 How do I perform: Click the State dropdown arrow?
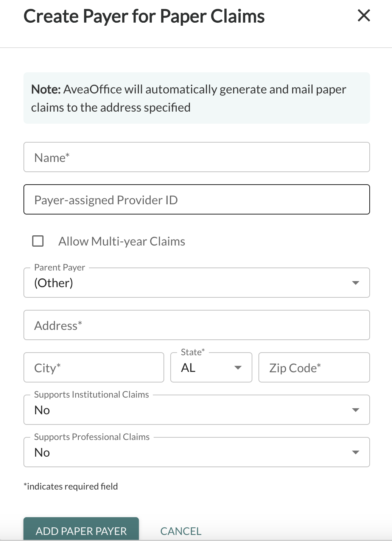[238, 367]
